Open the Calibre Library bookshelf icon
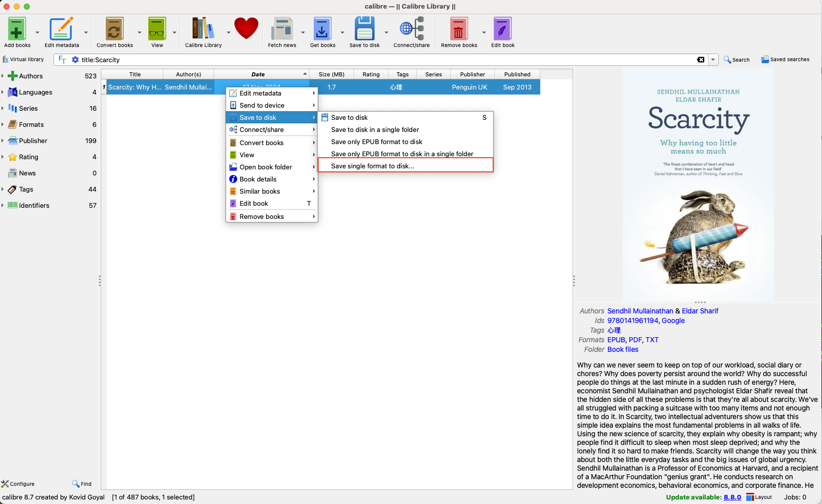This screenshot has width=822, height=504. [x=203, y=29]
